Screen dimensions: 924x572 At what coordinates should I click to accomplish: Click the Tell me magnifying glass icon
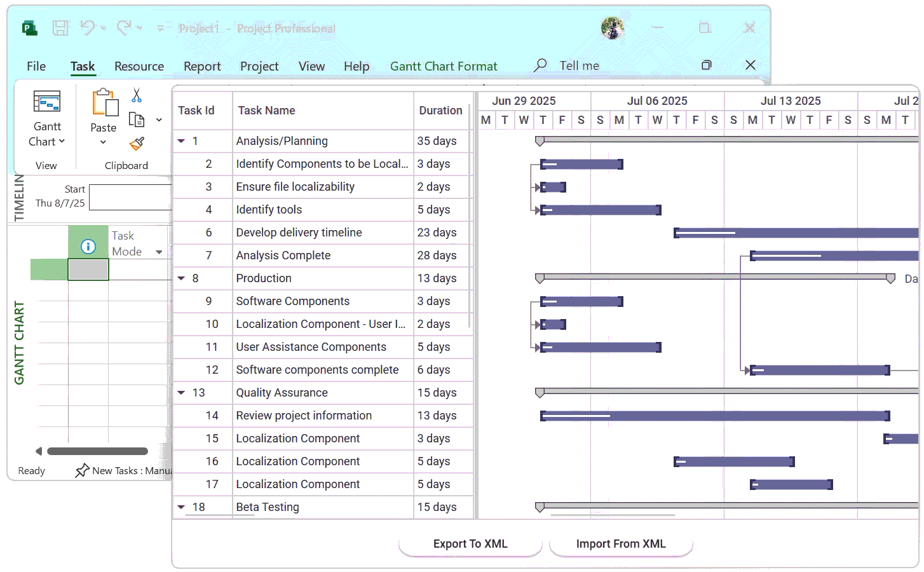540,65
